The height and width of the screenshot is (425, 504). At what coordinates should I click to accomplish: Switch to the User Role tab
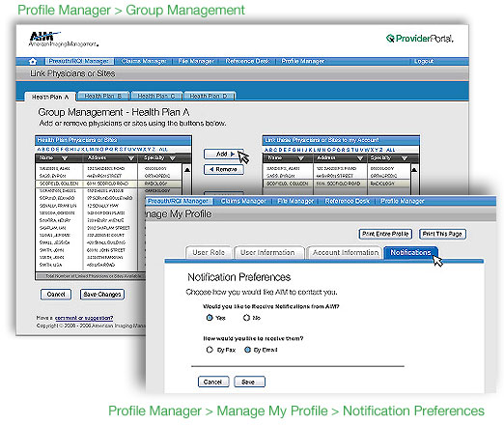pos(209,253)
